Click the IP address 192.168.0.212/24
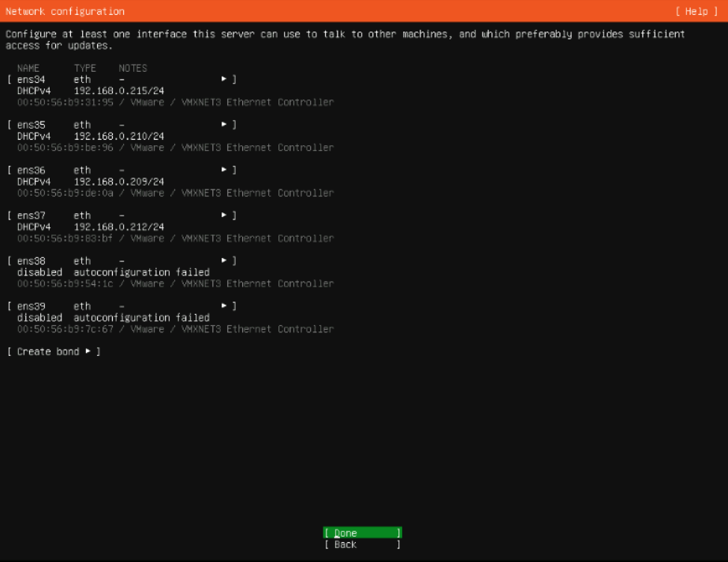This screenshot has height=562, width=728. tap(119, 227)
